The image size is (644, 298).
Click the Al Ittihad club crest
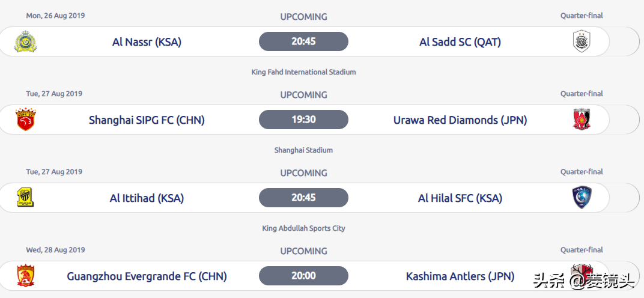tap(25, 198)
